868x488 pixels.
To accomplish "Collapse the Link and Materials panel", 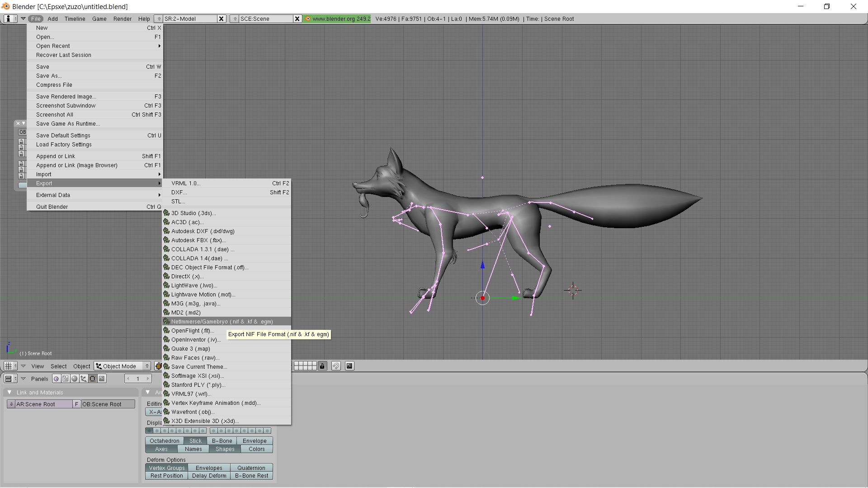I will point(9,392).
